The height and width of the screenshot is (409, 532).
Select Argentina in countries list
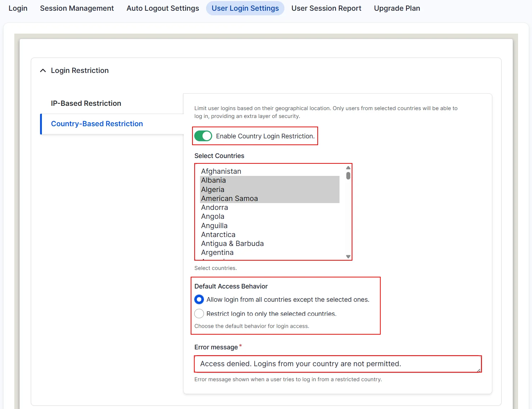(x=270, y=252)
